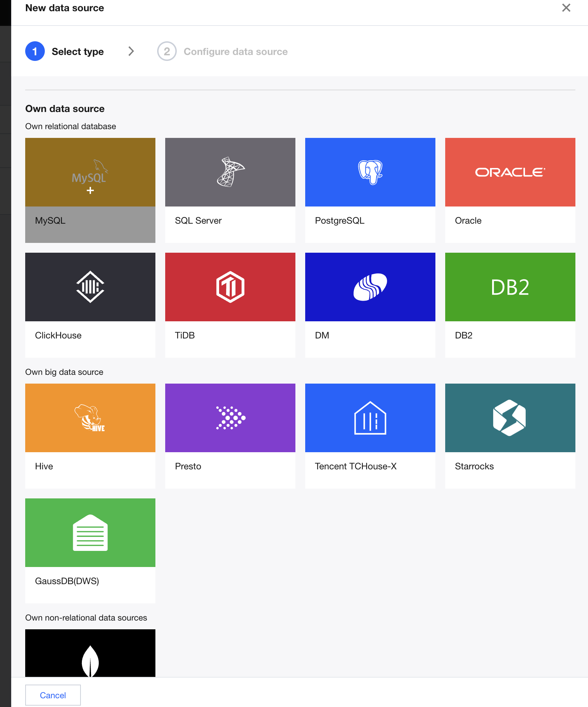Click the step 1 number circle

[x=35, y=51]
